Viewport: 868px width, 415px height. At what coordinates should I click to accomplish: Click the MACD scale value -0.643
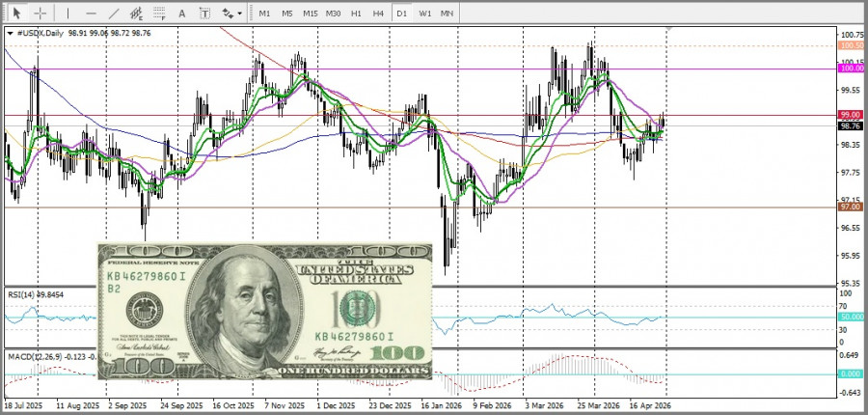(850, 394)
